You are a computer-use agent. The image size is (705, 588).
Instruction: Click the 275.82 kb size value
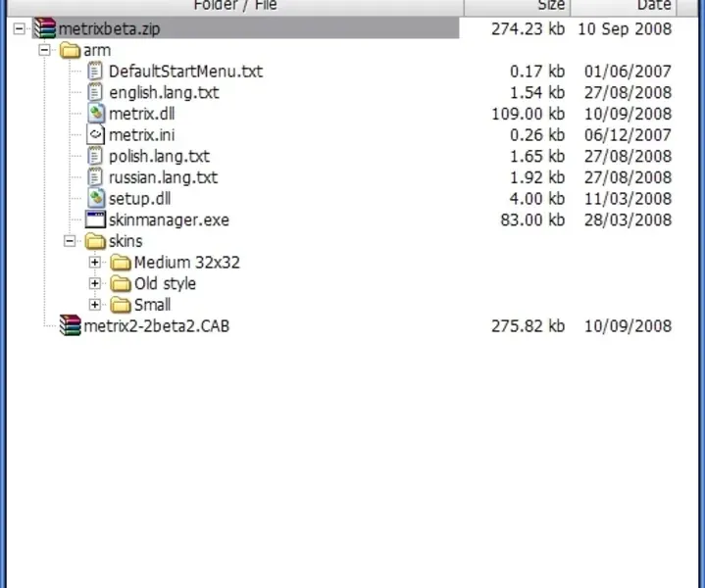[528, 326]
